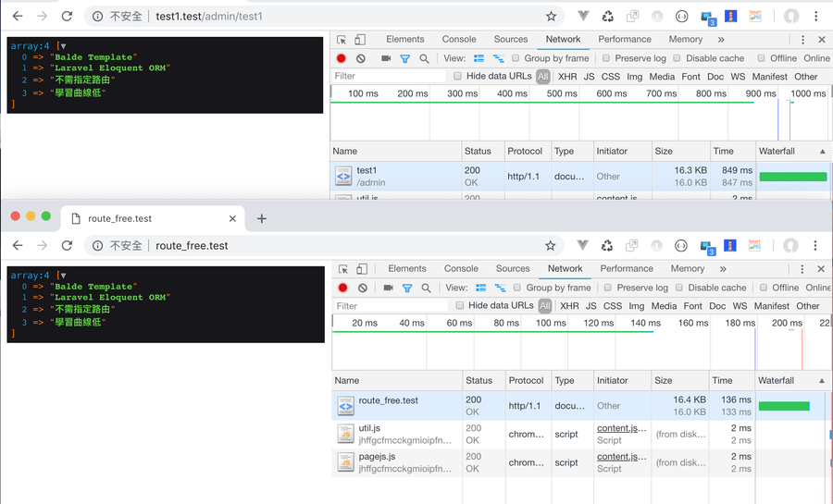Image resolution: width=833 pixels, height=504 pixels.
Task: Open Console tab in top DevTools
Action: [x=459, y=39]
